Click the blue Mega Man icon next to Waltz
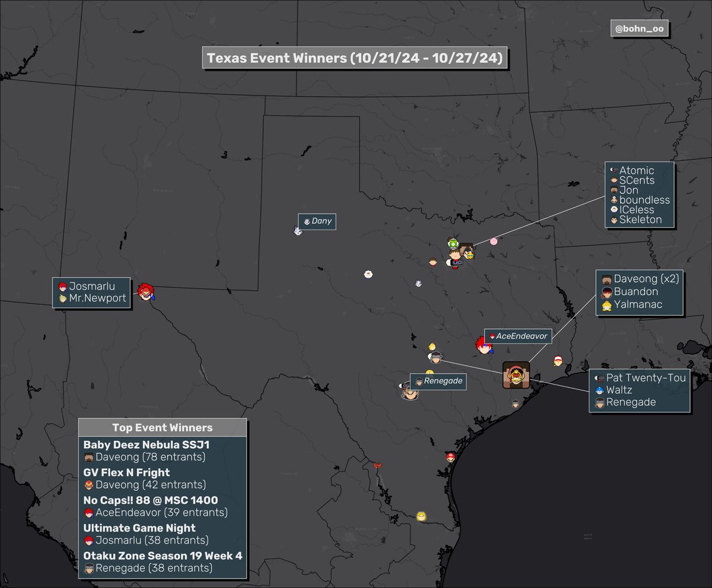Screen dimensions: 712x588 pyautogui.click(x=599, y=390)
